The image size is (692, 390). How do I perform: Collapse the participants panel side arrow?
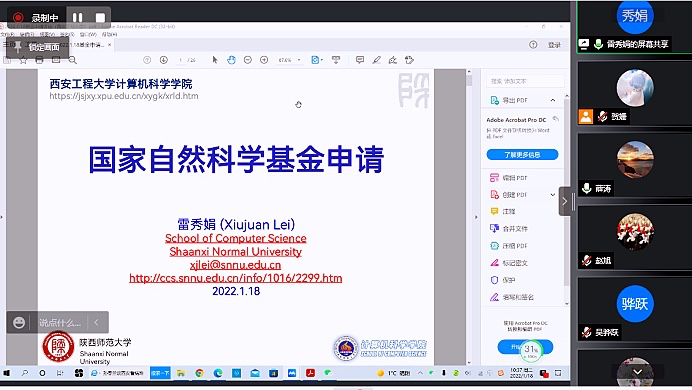tap(564, 201)
